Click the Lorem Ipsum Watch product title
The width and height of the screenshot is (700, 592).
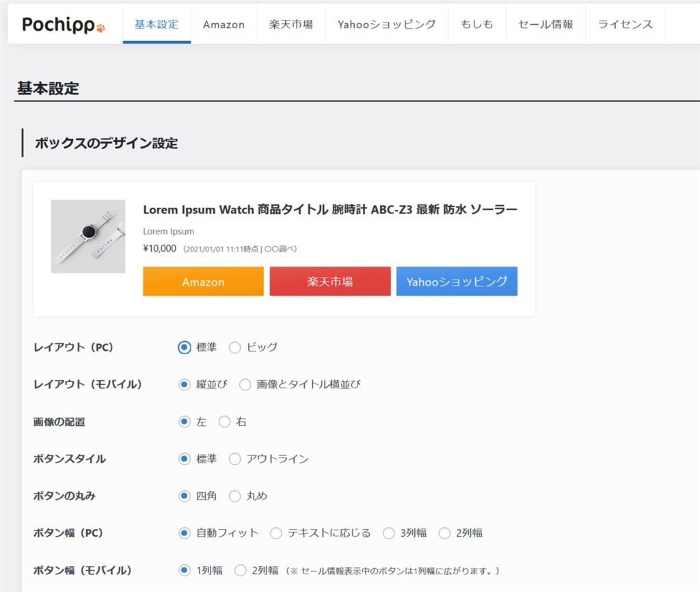pos(330,209)
